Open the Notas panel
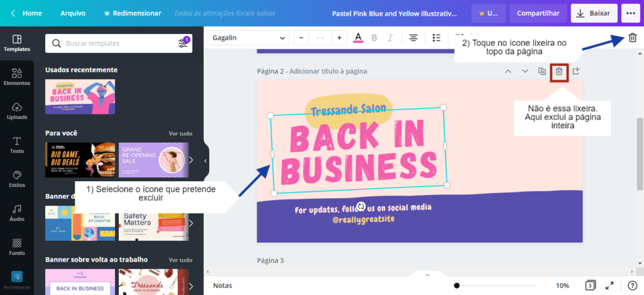 pos(223,286)
